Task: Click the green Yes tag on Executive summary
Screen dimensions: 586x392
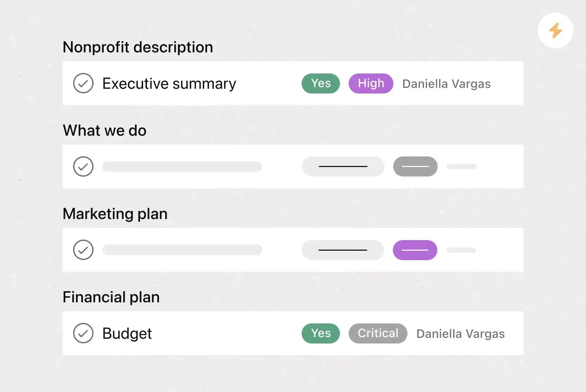Action: click(x=321, y=83)
